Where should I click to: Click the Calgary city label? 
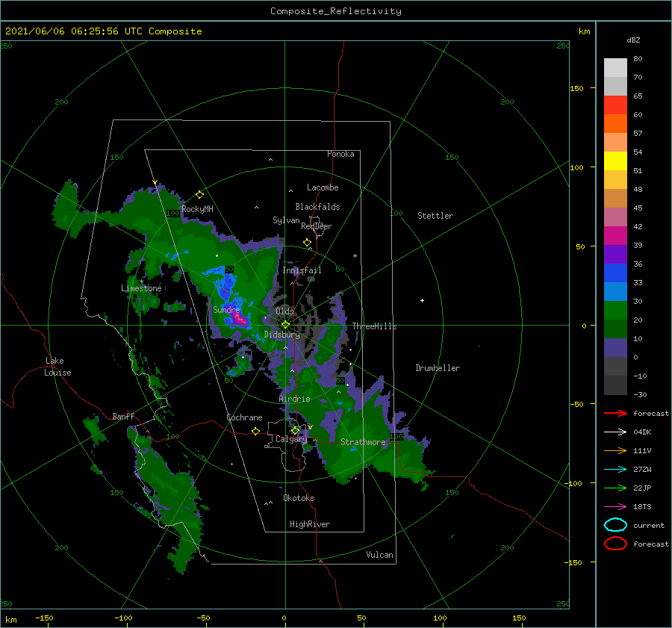291,439
